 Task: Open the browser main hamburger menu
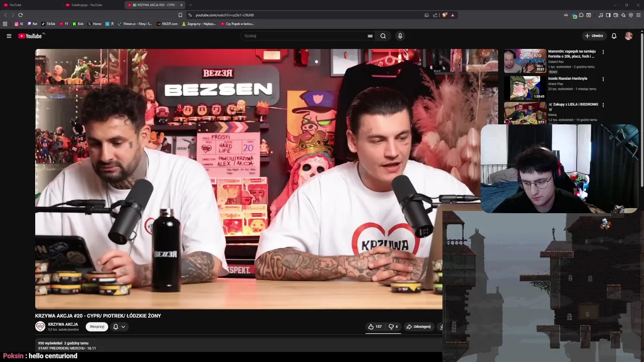click(x=638, y=15)
